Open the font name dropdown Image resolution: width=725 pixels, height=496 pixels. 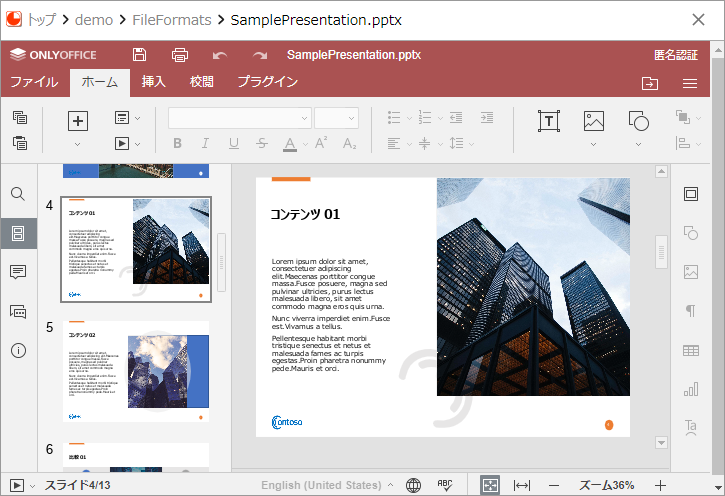[240, 118]
